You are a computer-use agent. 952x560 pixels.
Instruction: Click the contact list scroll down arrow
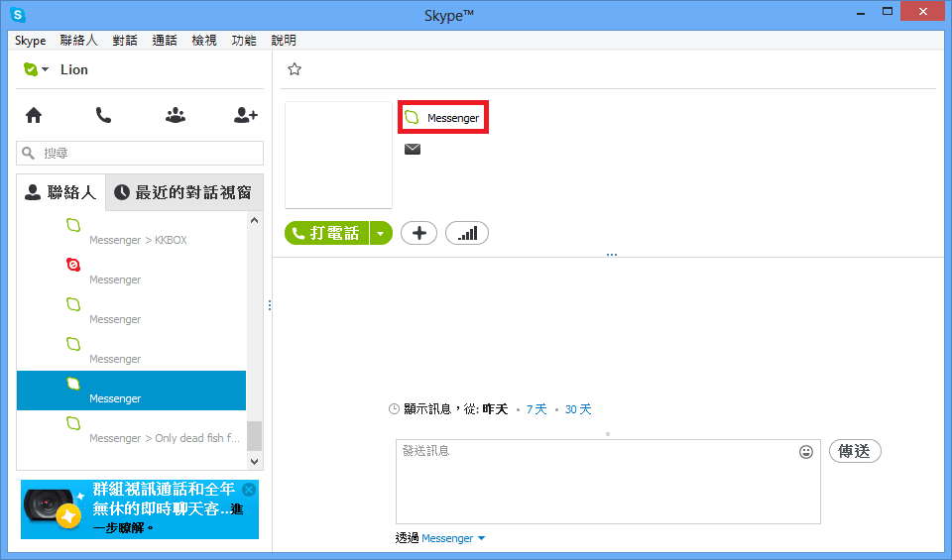[255, 461]
